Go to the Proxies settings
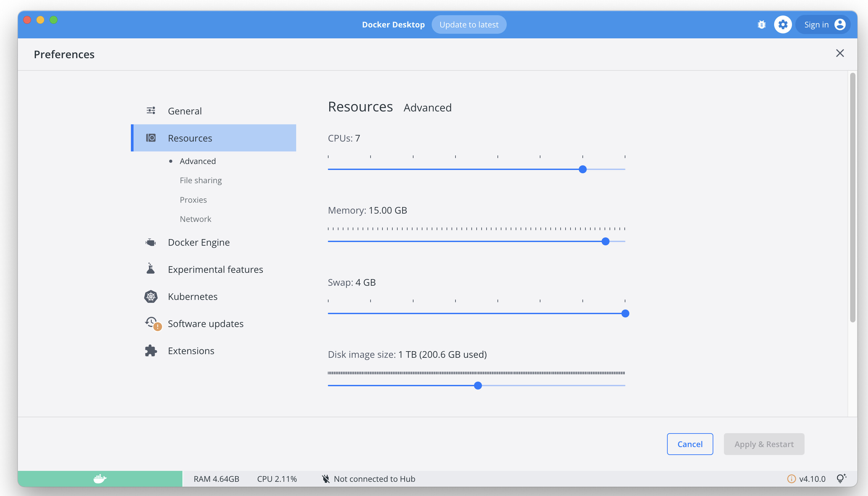868x496 pixels. click(x=193, y=200)
